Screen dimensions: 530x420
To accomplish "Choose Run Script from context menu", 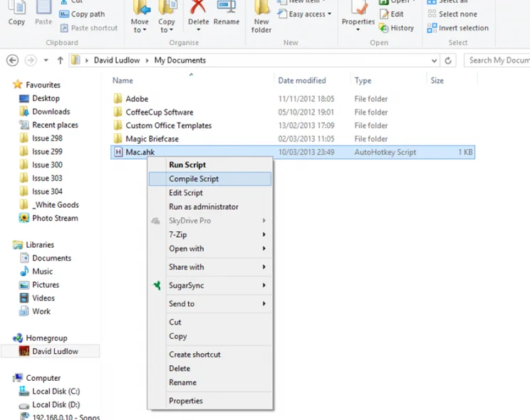I will (x=210, y=165).
